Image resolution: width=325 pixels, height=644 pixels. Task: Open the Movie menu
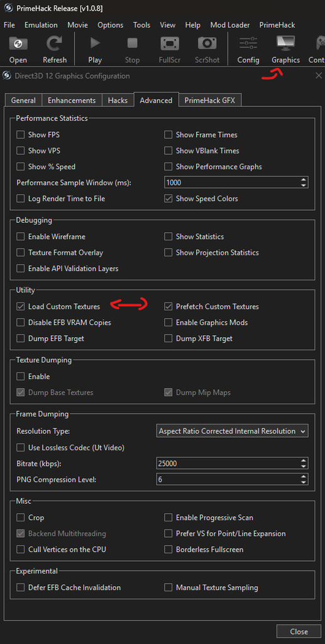77,25
